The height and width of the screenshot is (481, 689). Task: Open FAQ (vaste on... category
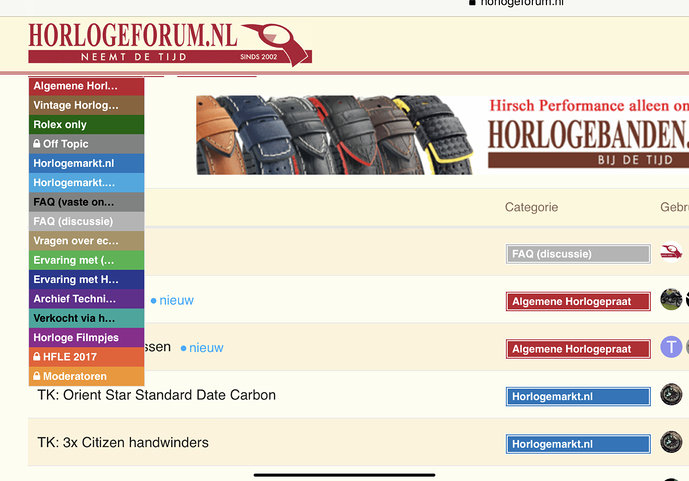click(86, 202)
